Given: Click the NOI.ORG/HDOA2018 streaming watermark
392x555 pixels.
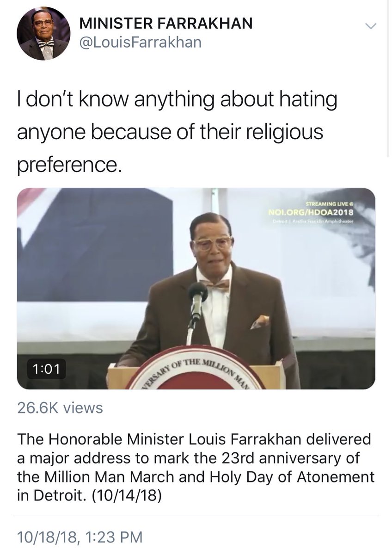Looking at the screenshot, I should (311, 213).
